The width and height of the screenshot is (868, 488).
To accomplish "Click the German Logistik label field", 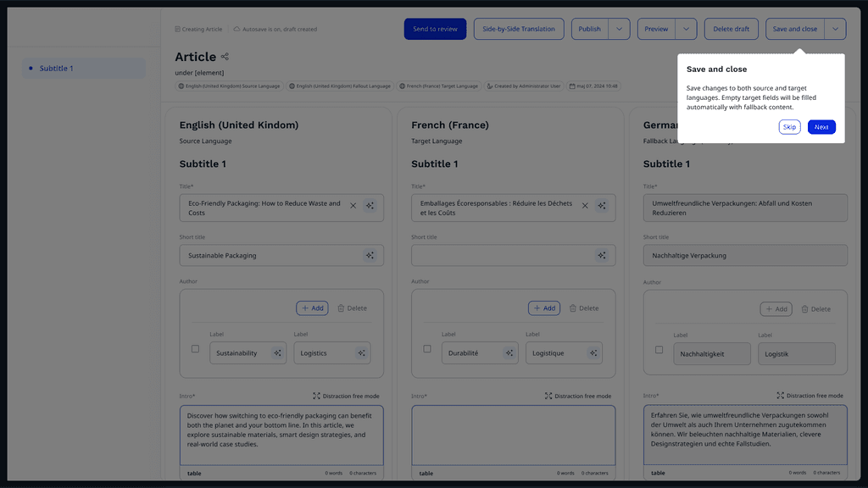I will pos(797,354).
